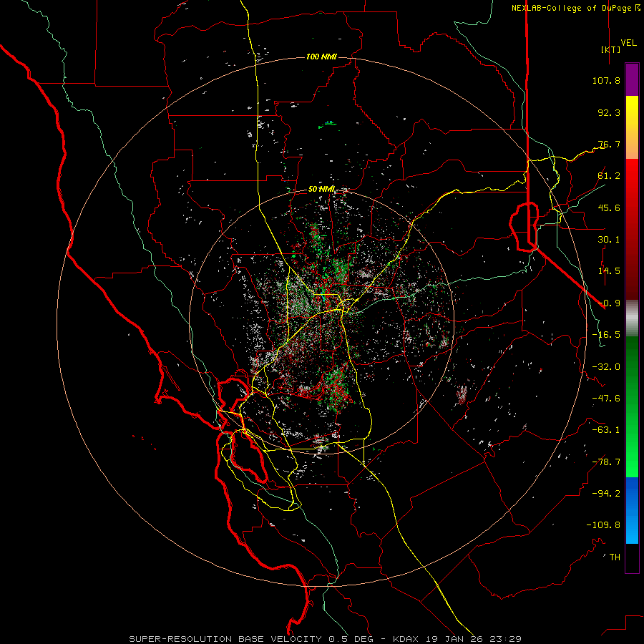Viewport: 644px width, 644px height.
Task: Click the 76.7 scale value
Action: click(609, 144)
